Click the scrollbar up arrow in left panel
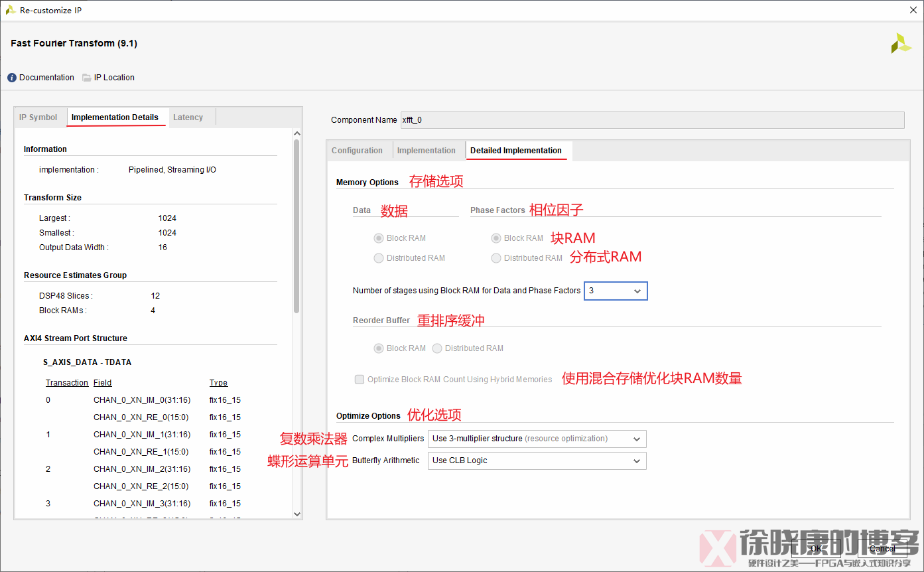The height and width of the screenshot is (572, 924). coord(297,133)
